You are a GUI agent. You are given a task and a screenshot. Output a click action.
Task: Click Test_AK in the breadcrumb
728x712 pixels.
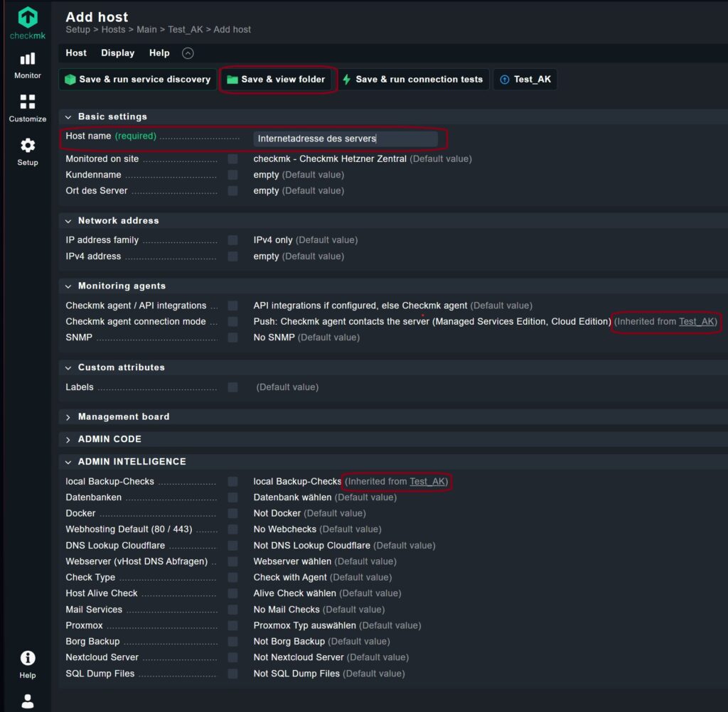tap(186, 30)
